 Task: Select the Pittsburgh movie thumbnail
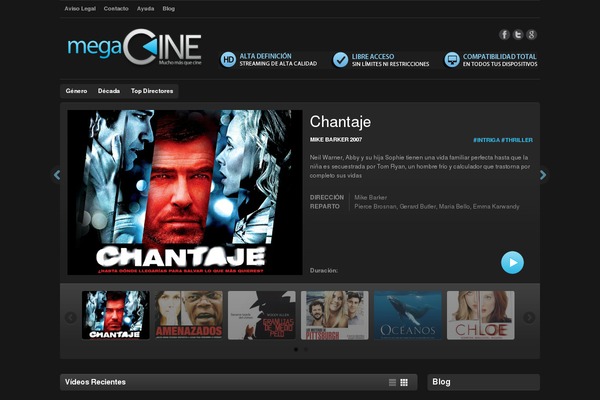(335, 315)
